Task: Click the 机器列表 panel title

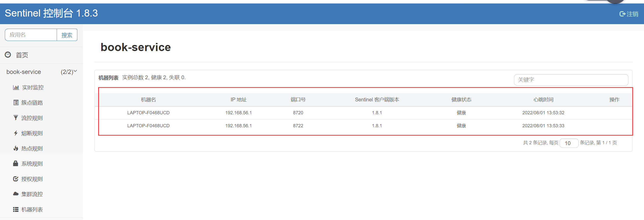Action: (x=108, y=78)
